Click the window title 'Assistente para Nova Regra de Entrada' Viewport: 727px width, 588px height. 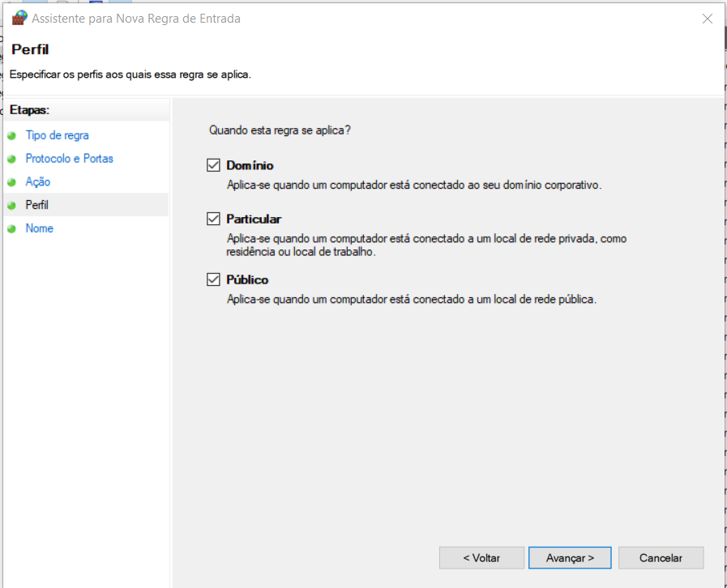point(136,18)
